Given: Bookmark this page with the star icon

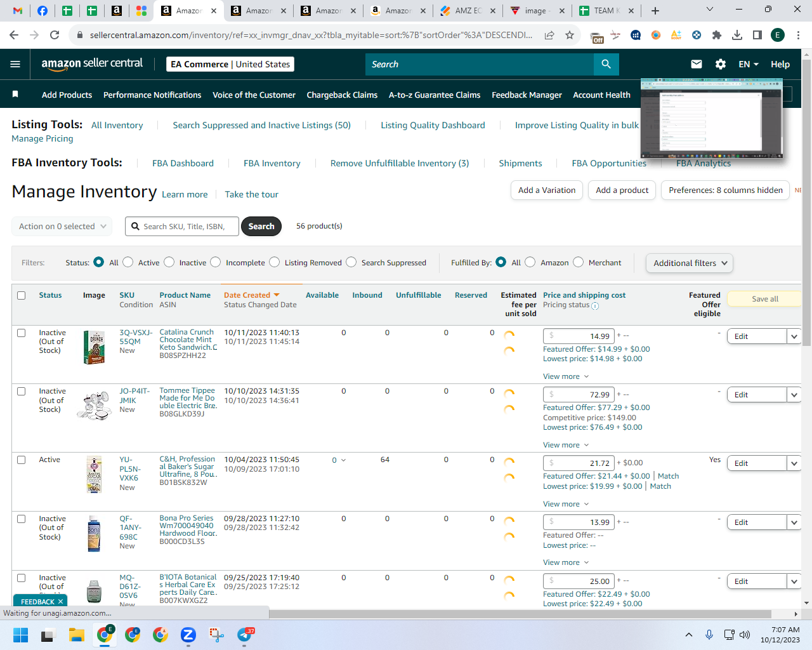Looking at the screenshot, I should pos(570,35).
